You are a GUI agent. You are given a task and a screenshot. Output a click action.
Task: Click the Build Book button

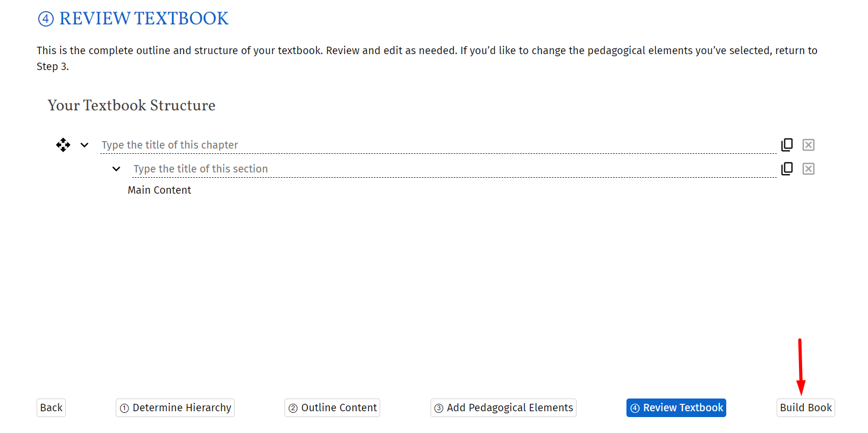click(x=805, y=408)
